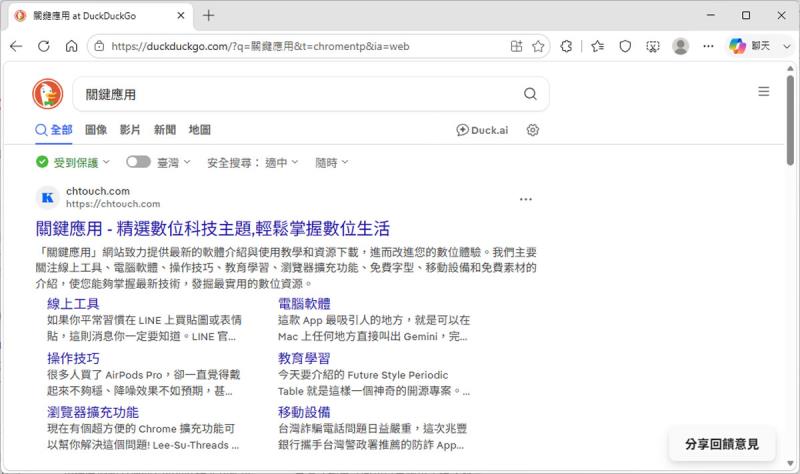Reload the page with the refresh icon

pos(44,46)
